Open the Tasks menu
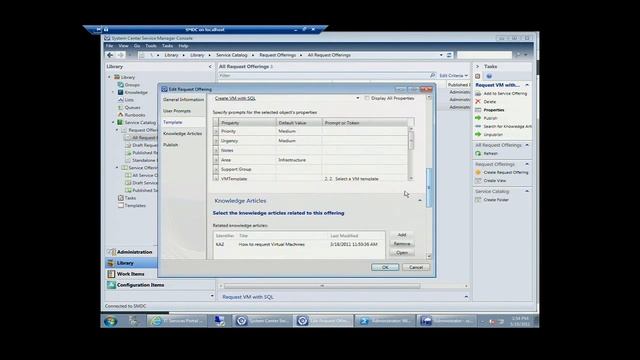 point(167,46)
